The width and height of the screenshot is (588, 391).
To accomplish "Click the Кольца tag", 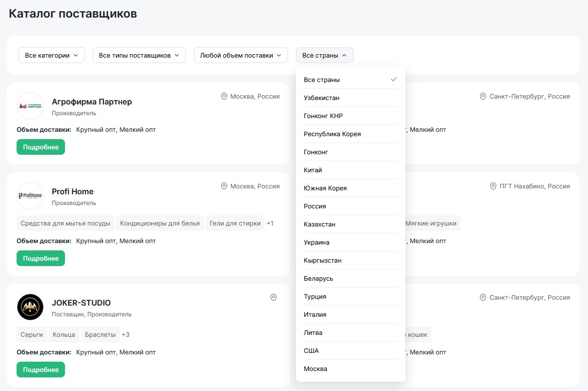I will [64, 334].
